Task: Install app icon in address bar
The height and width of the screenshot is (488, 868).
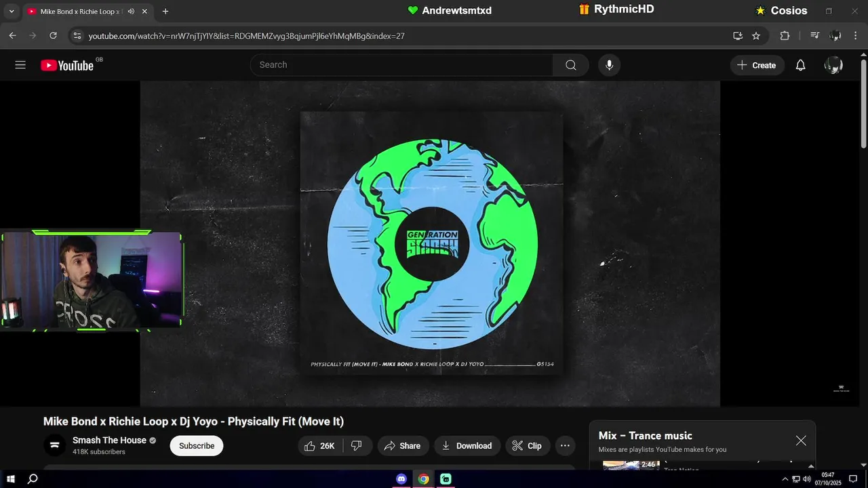Action: (738, 36)
